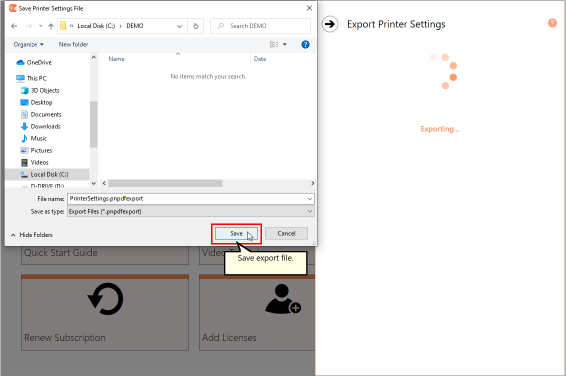Screen dimensions: 566x376
Task: Open the Organize menu
Action: click(x=29, y=44)
